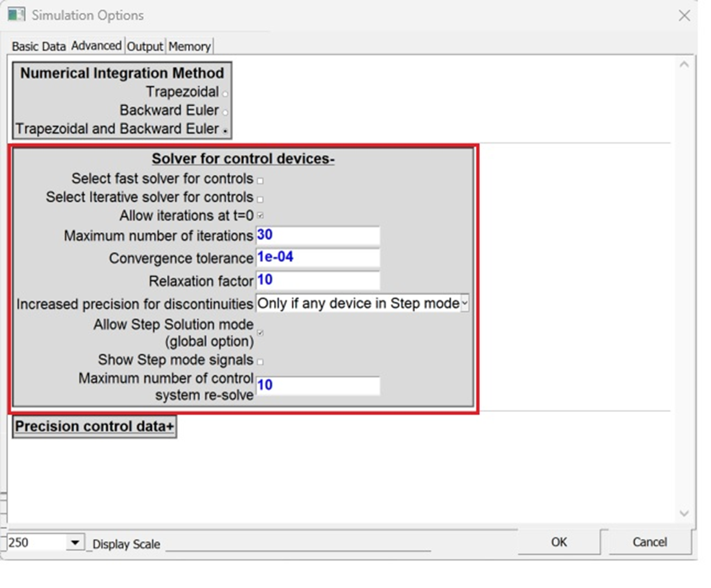Screen dimensions: 711x588
Task: Toggle Allow Step Solution mode checkbox
Action: pos(260,333)
